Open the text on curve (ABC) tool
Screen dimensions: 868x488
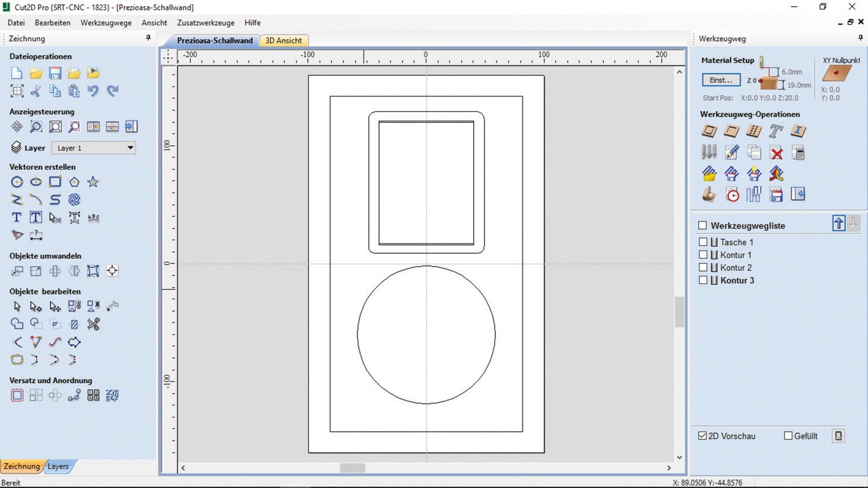(x=93, y=218)
